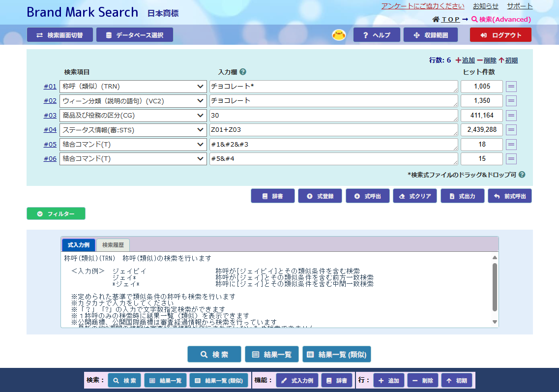559x392 pixels.
Task: Click 式呼出 to recall expression
Action: click(x=368, y=196)
